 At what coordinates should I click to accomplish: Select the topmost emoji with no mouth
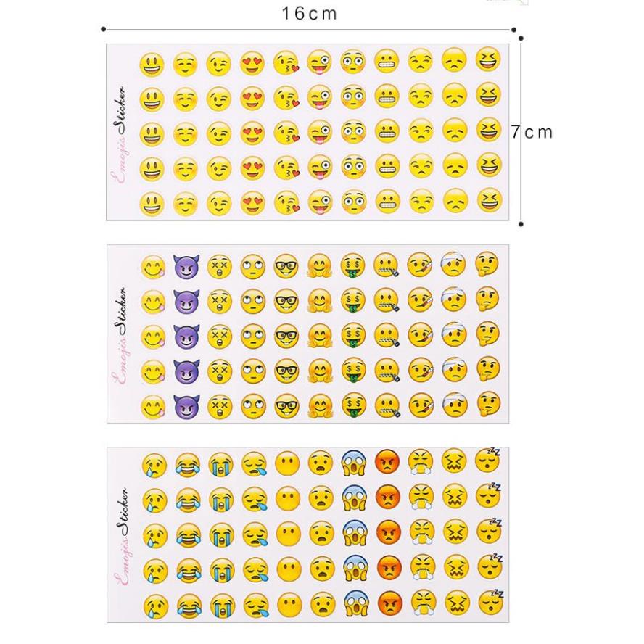click(x=287, y=463)
